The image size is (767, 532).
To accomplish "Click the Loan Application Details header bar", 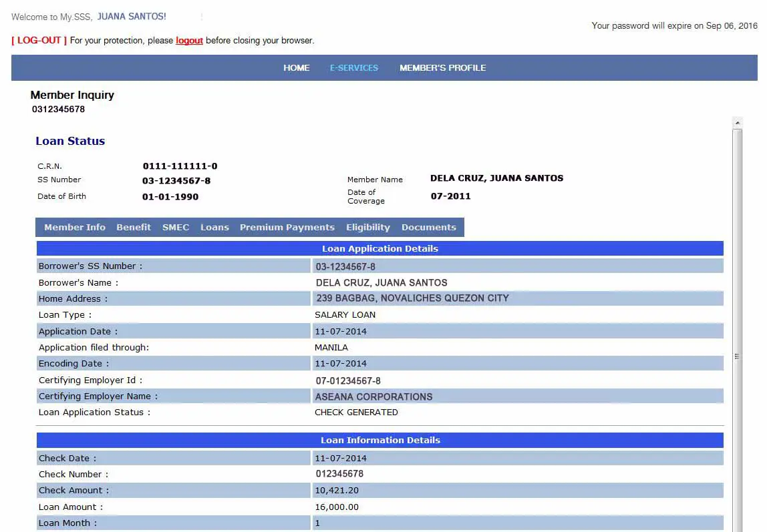I will coord(379,248).
